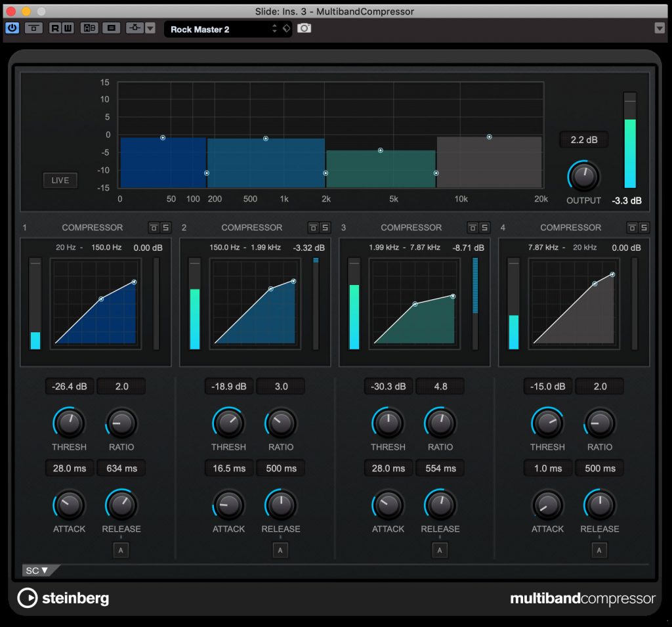Open the routing dropdown arrow in toolbar
Viewport: 672px width, 627px height.
150,28
